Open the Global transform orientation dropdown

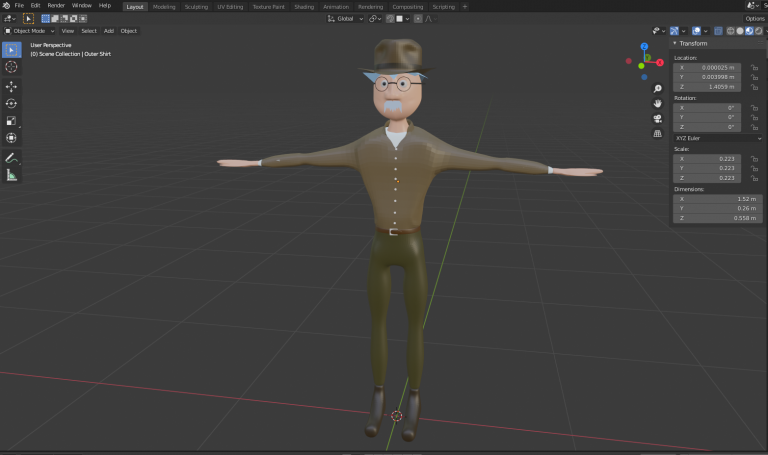point(345,19)
